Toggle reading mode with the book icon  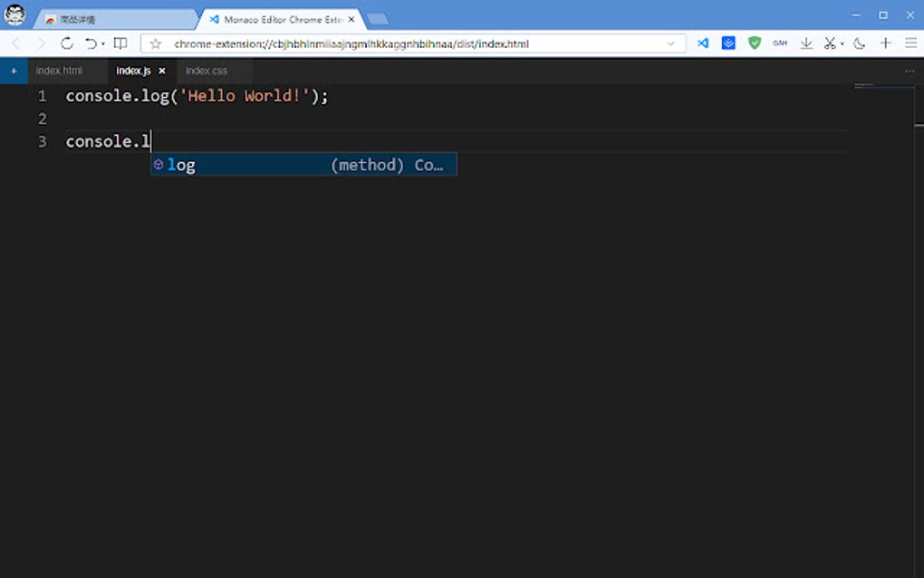pyautogui.click(x=120, y=43)
